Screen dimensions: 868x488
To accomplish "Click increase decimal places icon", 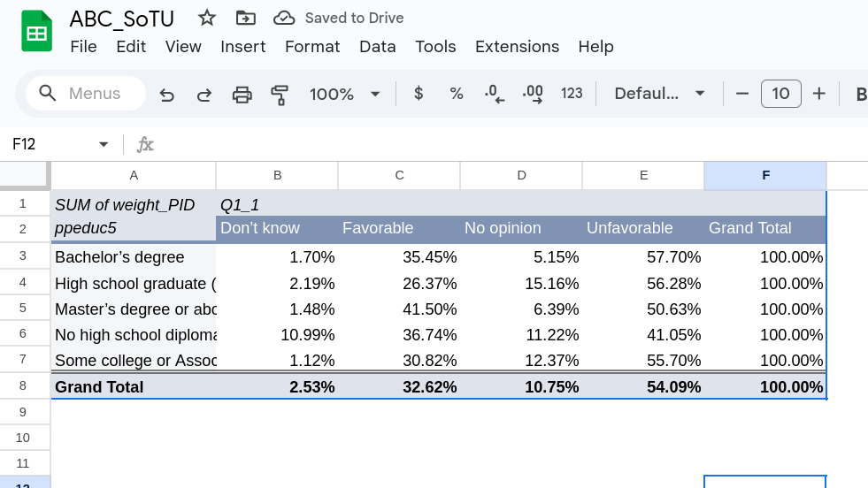I will (533, 94).
